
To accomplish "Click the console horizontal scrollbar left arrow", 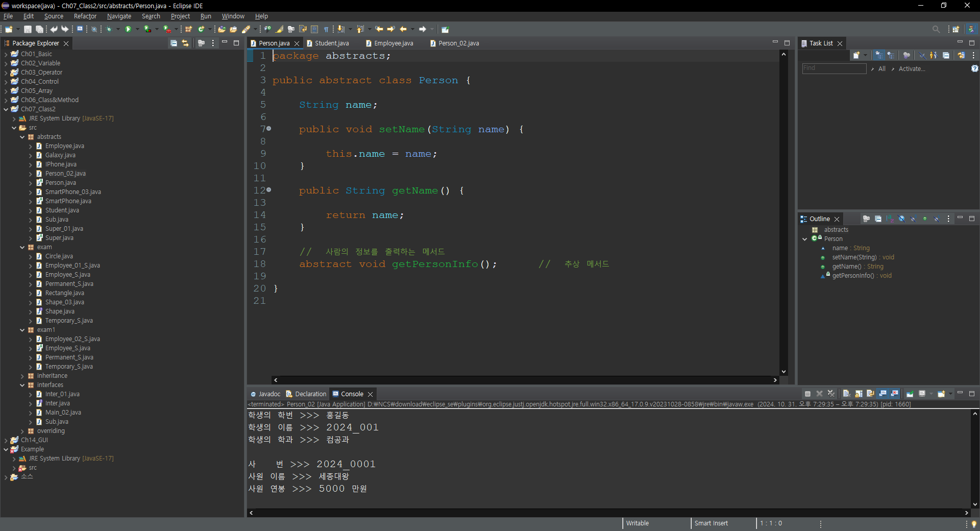I will pyautogui.click(x=251, y=513).
